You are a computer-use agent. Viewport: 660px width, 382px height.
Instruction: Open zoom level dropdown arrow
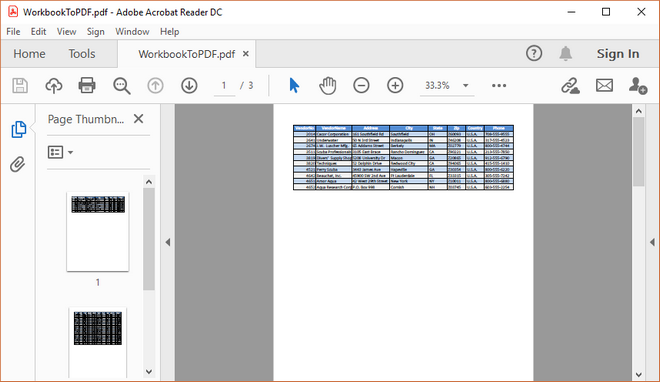466,86
